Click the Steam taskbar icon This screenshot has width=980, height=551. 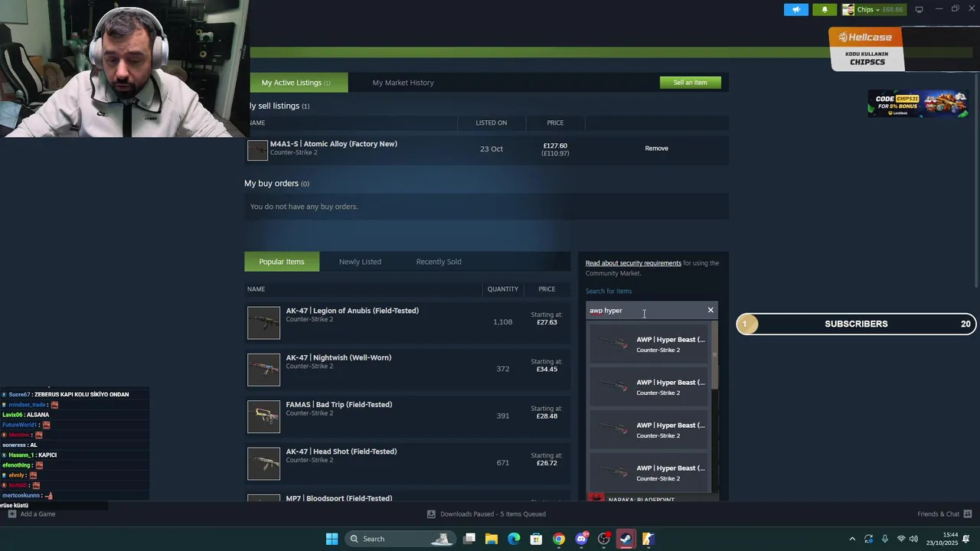(626, 539)
